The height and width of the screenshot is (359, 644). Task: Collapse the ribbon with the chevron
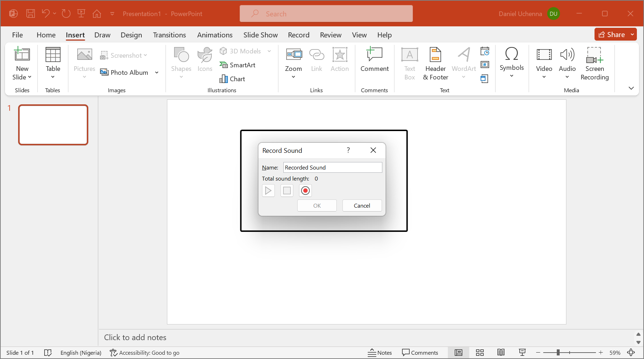click(x=631, y=88)
